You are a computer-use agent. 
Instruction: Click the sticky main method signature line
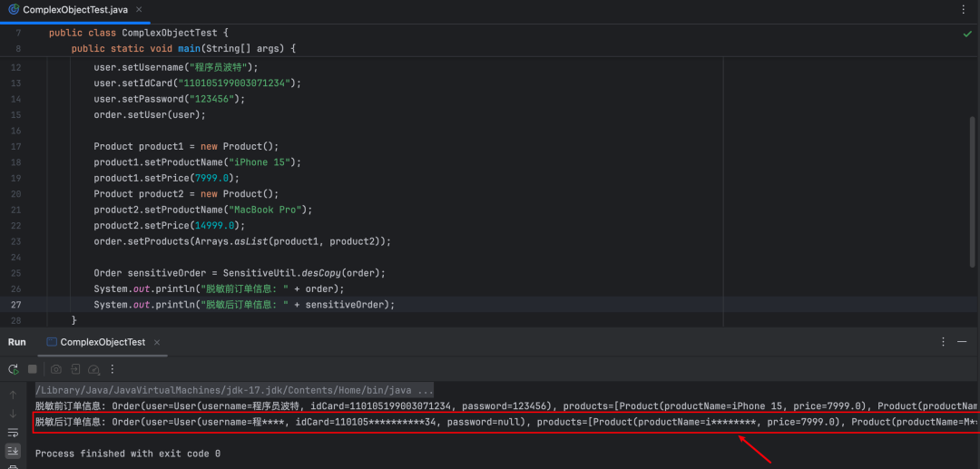pyautogui.click(x=183, y=49)
